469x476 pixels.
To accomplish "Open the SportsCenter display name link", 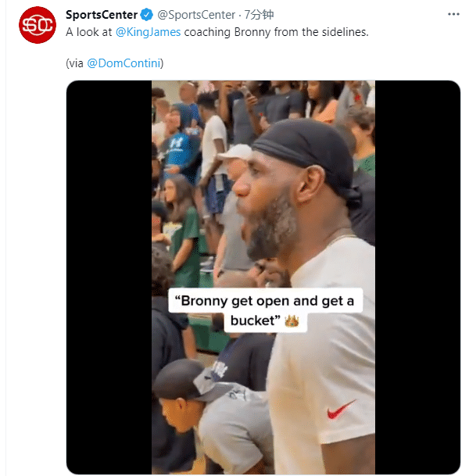I will click(102, 15).
